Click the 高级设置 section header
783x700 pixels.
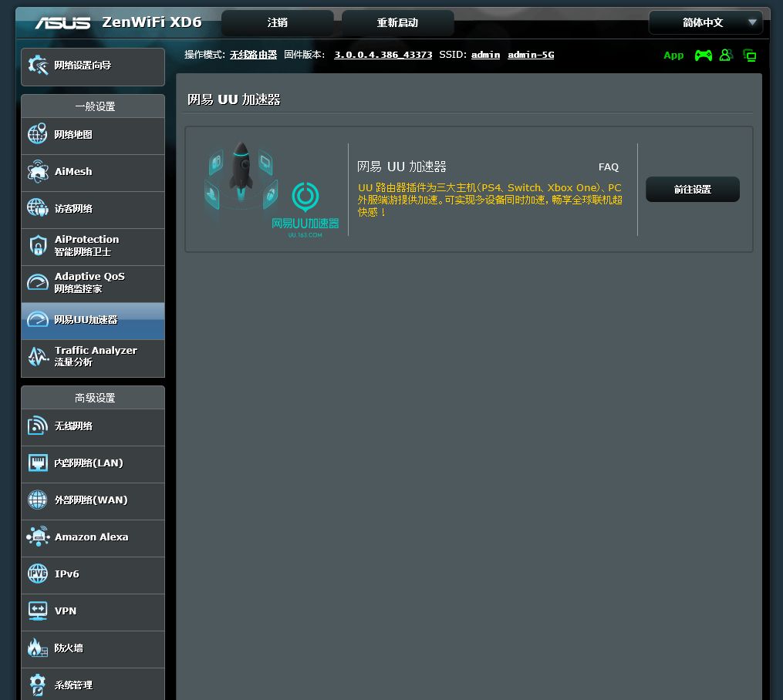[x=95, y=398]
